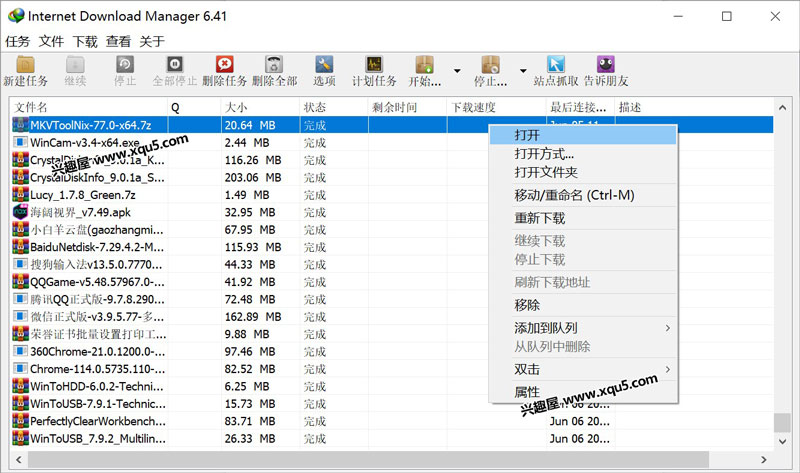The image size is (800, 473).
Task: Click the Internet Download Manager title bar logo
Action: point(16,16)
